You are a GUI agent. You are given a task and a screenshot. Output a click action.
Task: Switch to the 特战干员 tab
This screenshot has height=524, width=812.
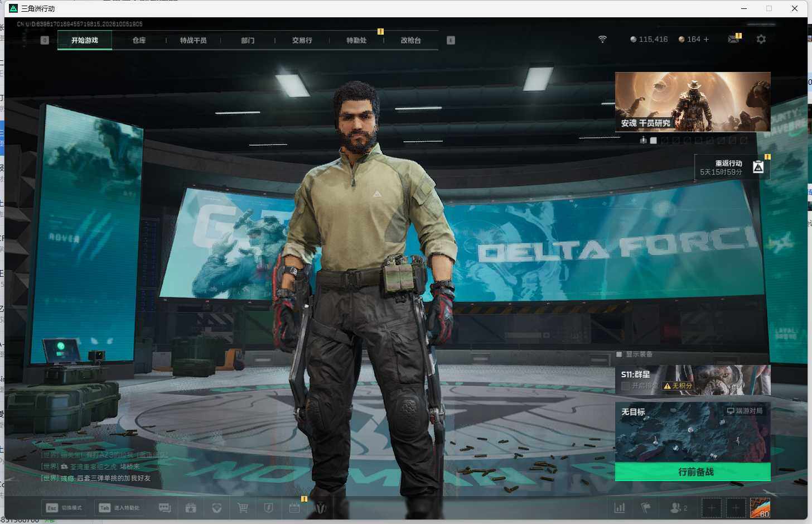click(193, 40)
